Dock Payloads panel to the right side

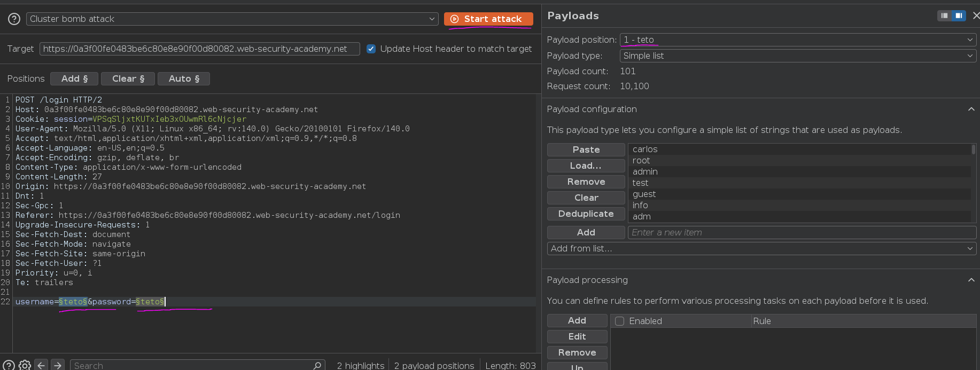959,15
